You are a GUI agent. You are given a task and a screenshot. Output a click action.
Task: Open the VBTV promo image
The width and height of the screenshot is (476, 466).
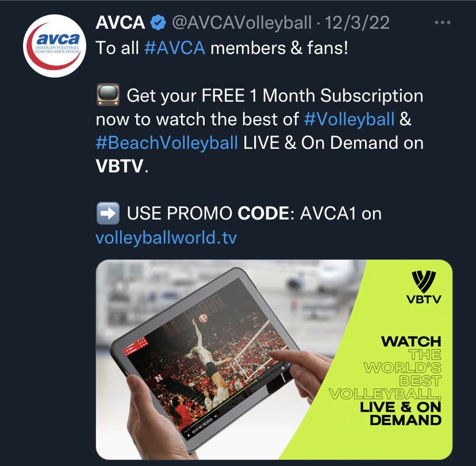[274, 360]
